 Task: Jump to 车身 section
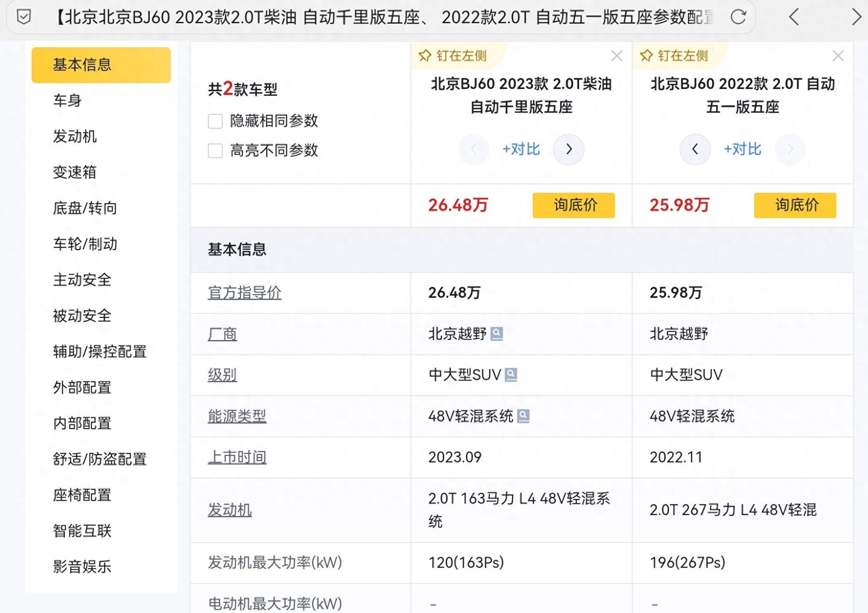point(67,101)
